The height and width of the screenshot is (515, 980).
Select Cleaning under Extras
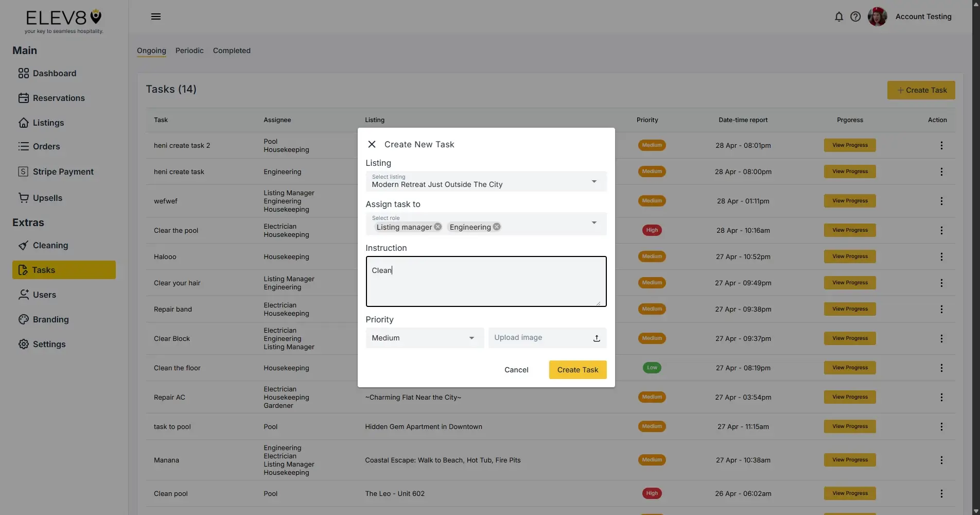click(x=50, y=245)
